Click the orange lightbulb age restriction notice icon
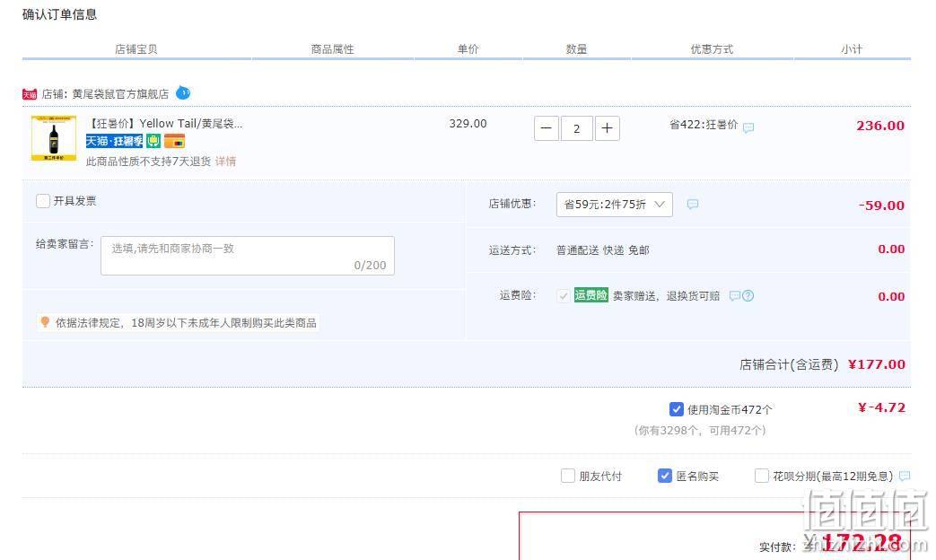The image size is (936, 560). click(x=44, y=322)
